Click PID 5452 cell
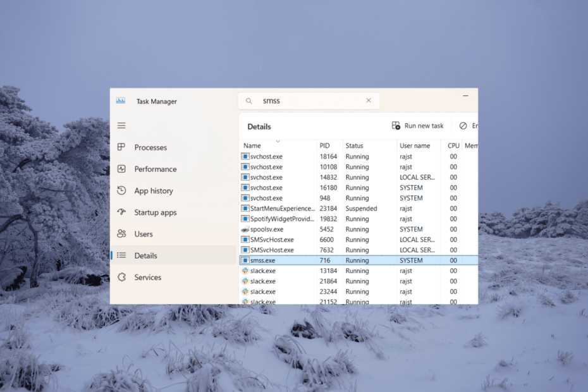This screenshot has width=588, height=392. coord(326,230)
